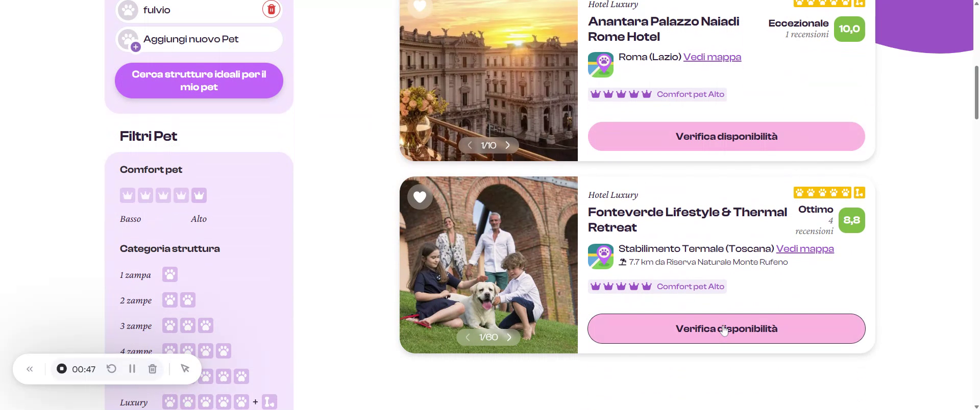Select fourth Comfort pet crown
This screenshot has height=410, width=980.
pyautogui.click(x=181, y=195)
